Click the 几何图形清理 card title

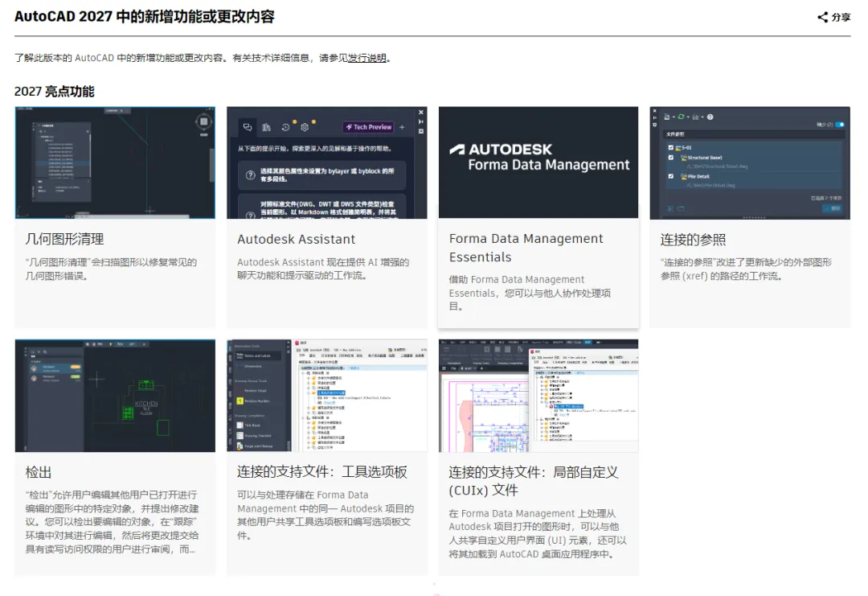pos(65,240)
